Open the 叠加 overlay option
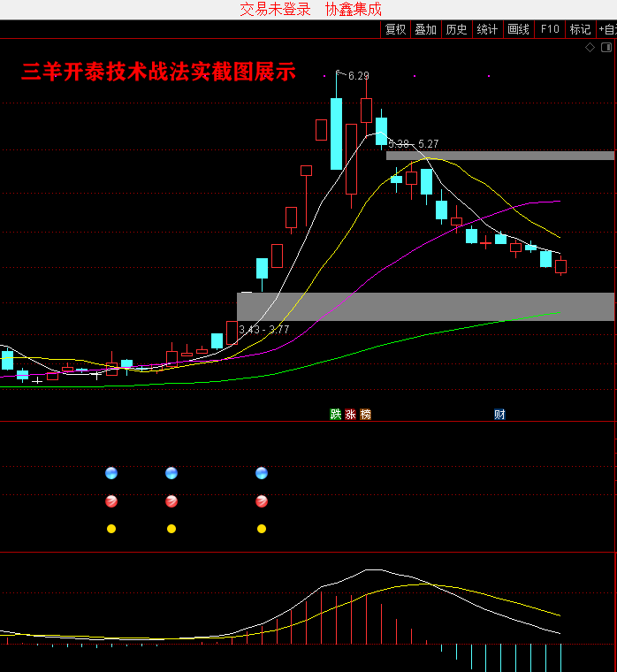The image size is (617, 672). (x=426, y=29)
